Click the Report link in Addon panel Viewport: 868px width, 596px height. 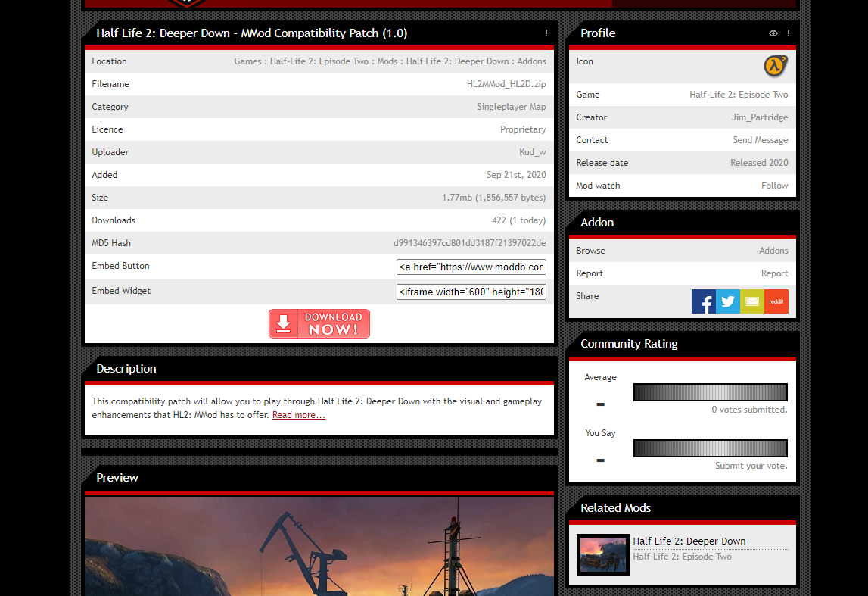click(774, 273)
